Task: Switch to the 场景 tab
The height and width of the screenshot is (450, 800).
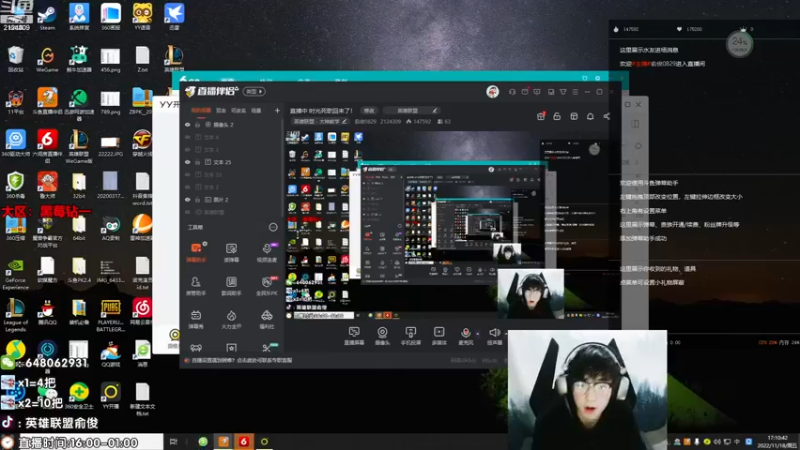Action: [x=256, y=110]
